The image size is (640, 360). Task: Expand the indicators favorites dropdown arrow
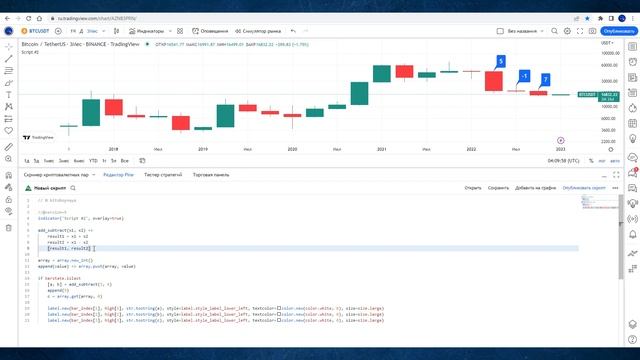[170, 31]
